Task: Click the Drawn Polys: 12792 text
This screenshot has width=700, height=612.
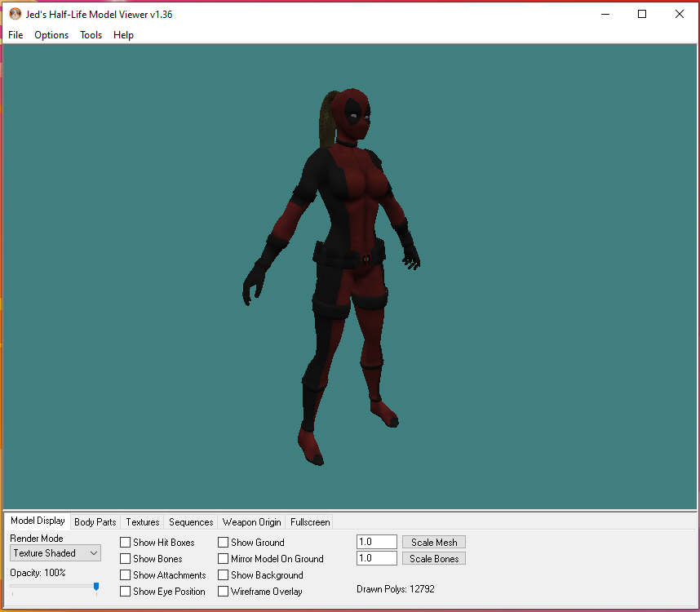Action: point(396,589)
